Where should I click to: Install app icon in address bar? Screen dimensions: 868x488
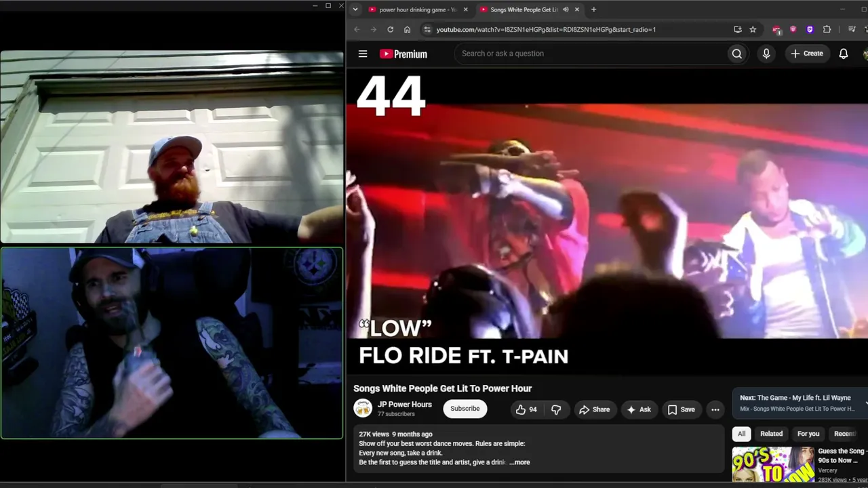pyautogui.click(x=737, y=29)
